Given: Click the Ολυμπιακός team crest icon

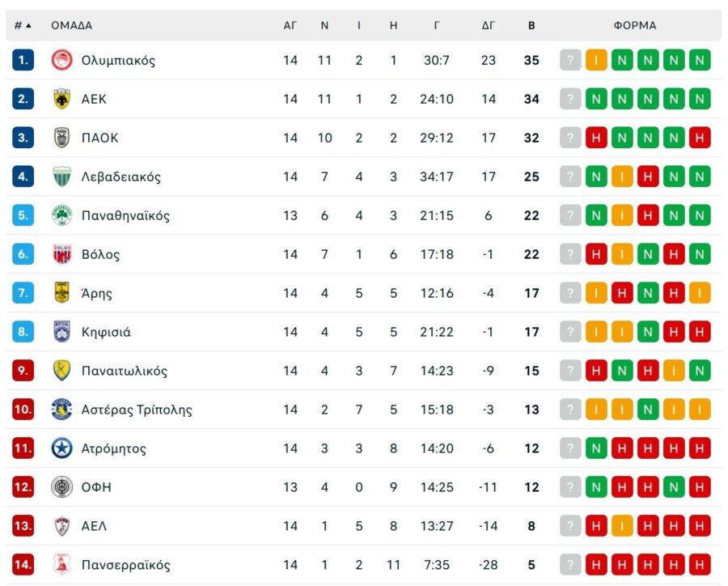Looking at the screenshot, I should [62, 60].
